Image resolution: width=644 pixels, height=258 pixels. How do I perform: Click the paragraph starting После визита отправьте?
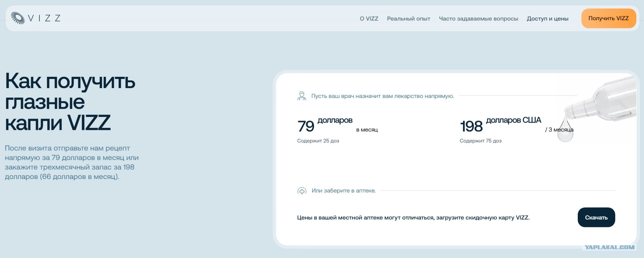coord(72,162)
